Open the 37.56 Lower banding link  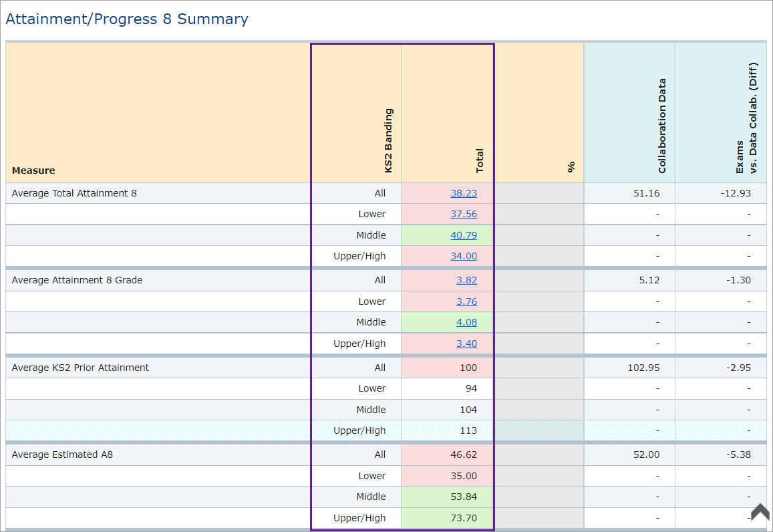[463, 214]
